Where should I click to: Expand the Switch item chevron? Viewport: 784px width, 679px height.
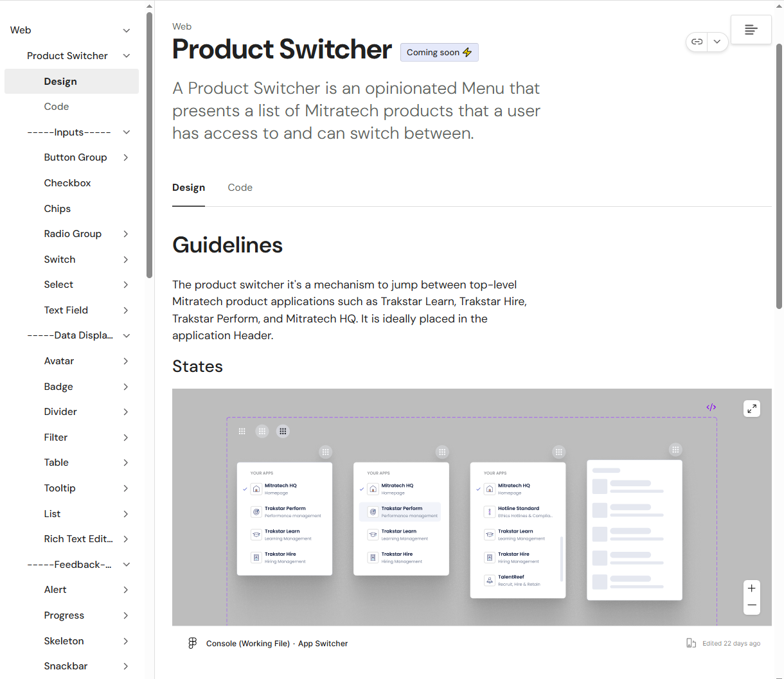[126, 260]
